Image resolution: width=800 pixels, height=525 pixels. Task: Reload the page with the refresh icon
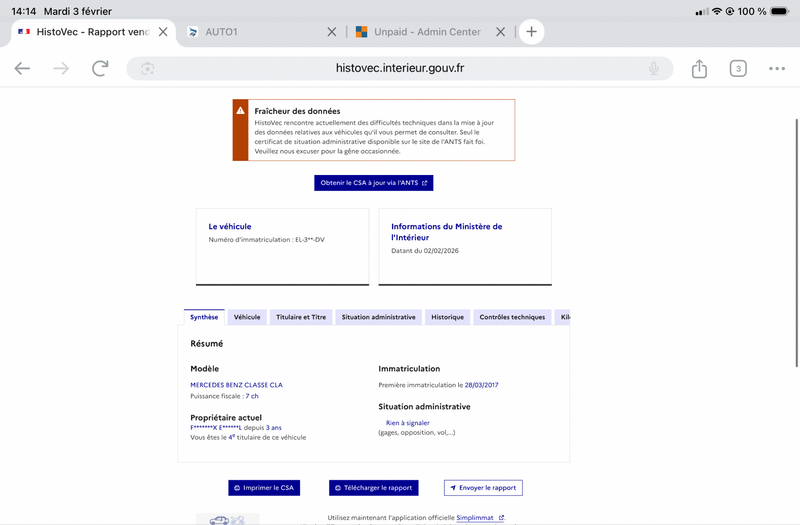[101, 68]
